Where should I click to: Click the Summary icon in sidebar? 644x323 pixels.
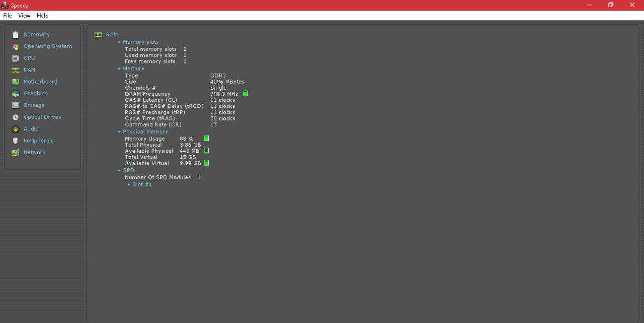coord(16,35)
